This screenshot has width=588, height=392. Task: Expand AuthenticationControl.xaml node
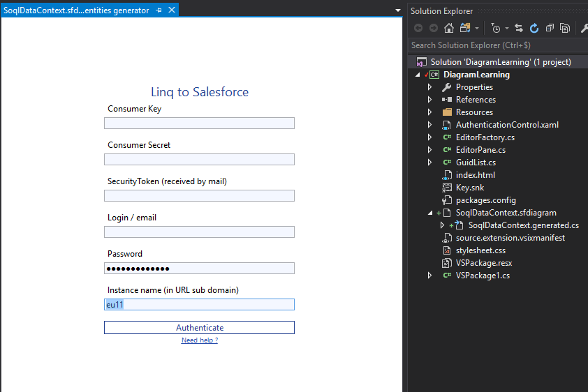click(x=429, y=125)
